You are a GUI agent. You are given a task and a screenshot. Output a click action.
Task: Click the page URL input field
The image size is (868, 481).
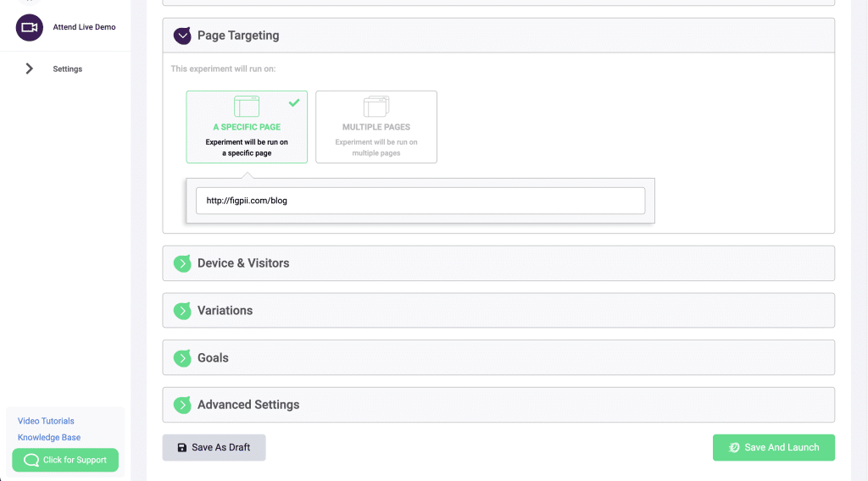pos(420,201)
